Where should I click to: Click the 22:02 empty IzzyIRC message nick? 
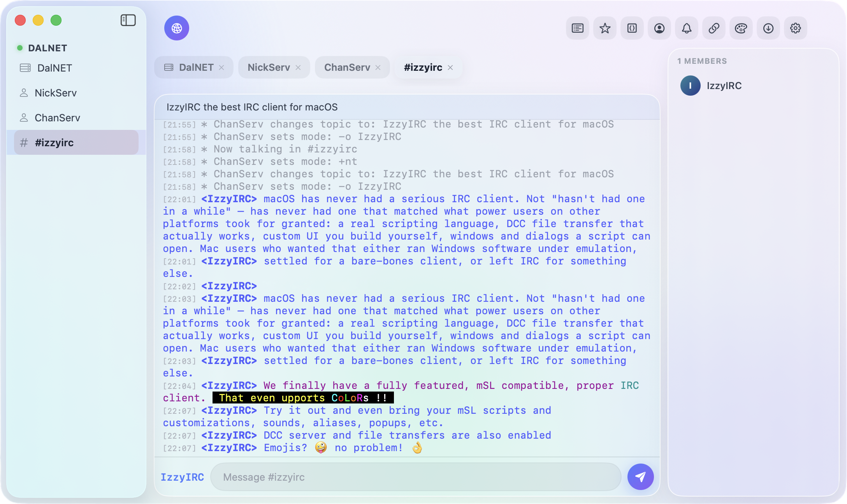tap(229, 286)
